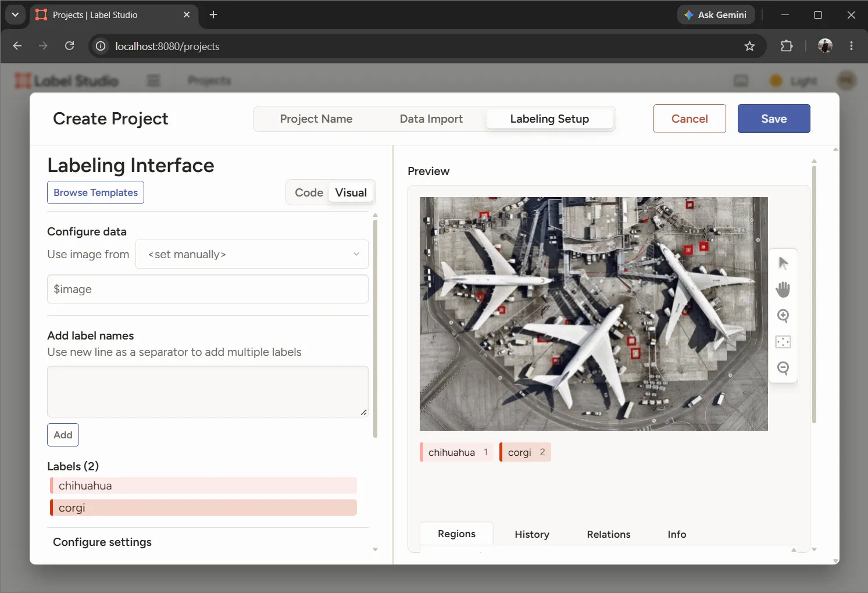868x593 pixels.
Task: Bookmark this page with the star icon
Action: (x=749, y=46)
